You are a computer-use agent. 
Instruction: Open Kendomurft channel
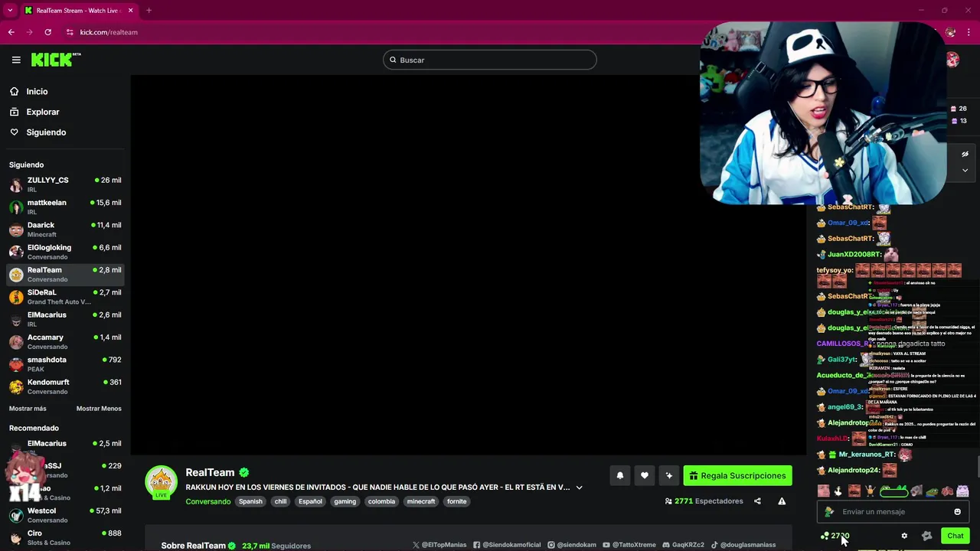click(x=65, y=386)
